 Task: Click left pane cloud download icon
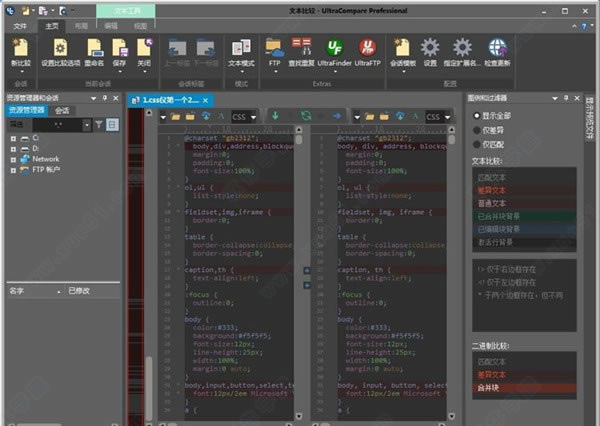(x=206, y=116)
